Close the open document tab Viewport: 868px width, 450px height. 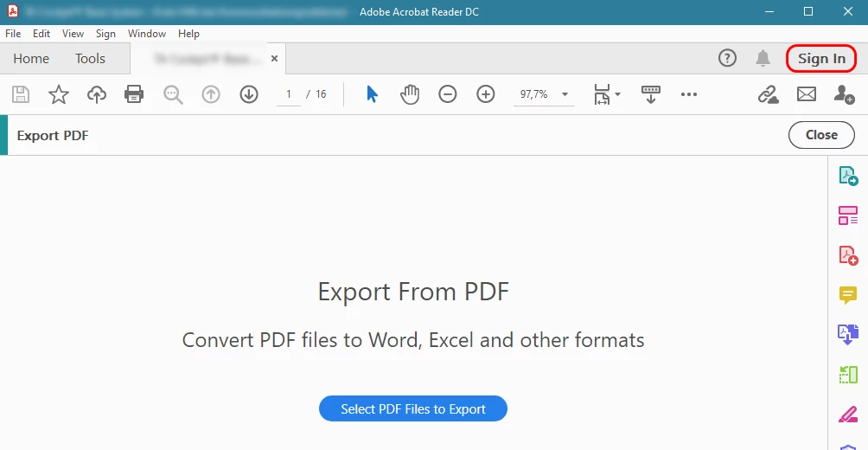click(275, 58)
